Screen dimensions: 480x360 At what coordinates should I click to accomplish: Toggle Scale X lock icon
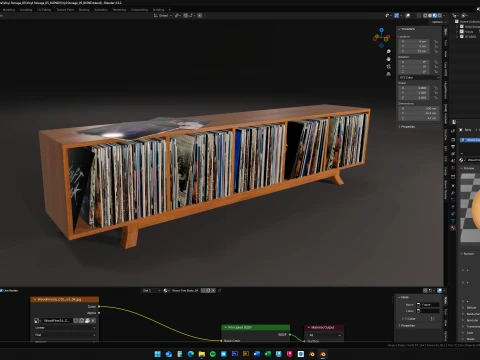436,88
